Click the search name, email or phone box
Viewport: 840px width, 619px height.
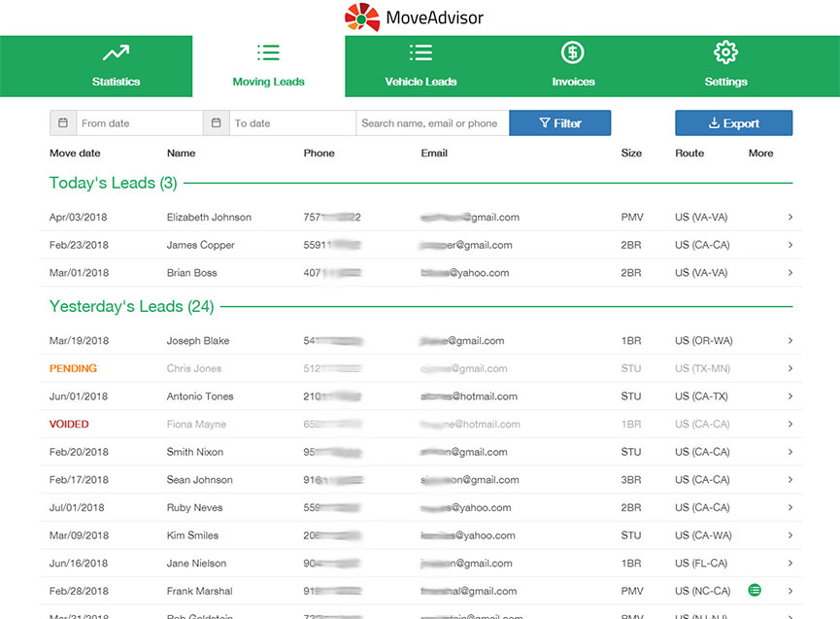click(432, 123)
